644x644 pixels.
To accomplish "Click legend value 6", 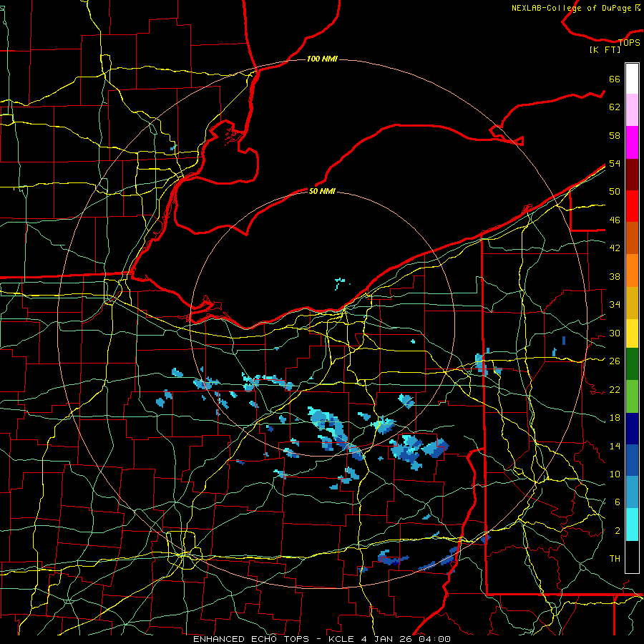I will tap(617, 502).
